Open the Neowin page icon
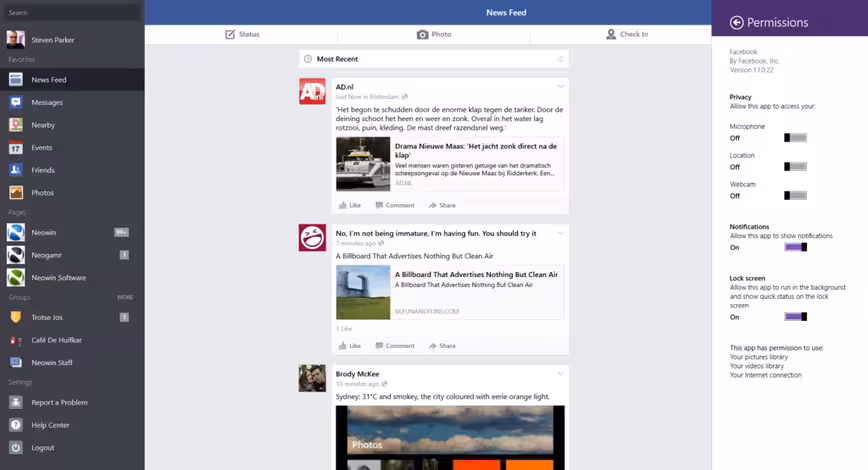868x470 pixels. coord(16,233)
